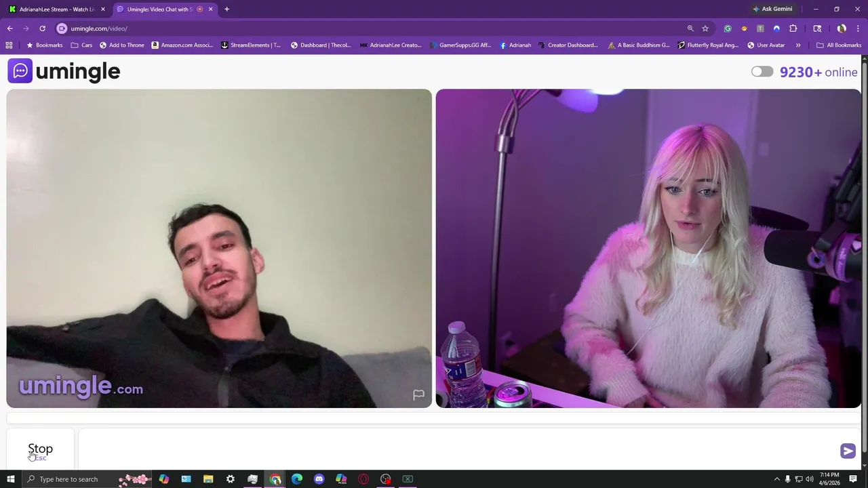Click the Ask Gemini button

[x=772, y=9]
